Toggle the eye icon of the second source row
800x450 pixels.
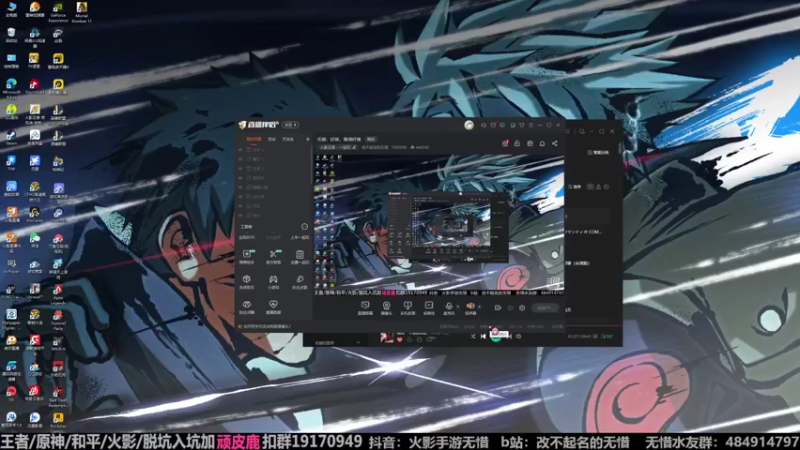click(241, 159)
